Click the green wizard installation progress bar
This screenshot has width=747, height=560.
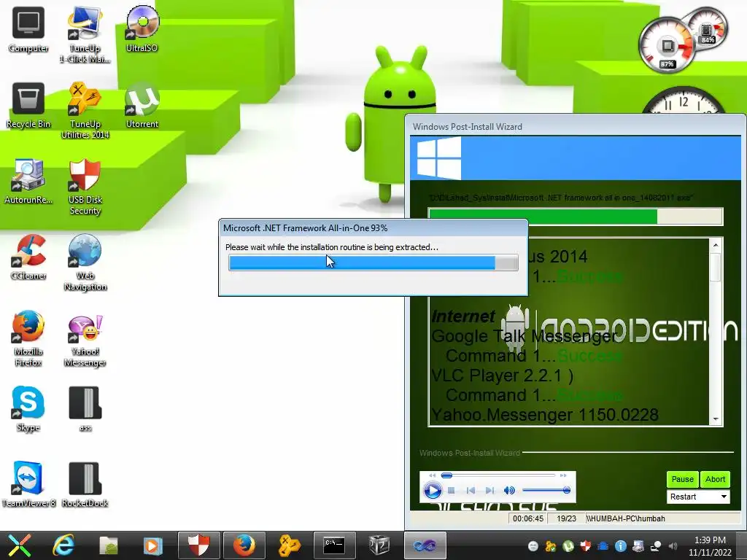tap(576, 217)
